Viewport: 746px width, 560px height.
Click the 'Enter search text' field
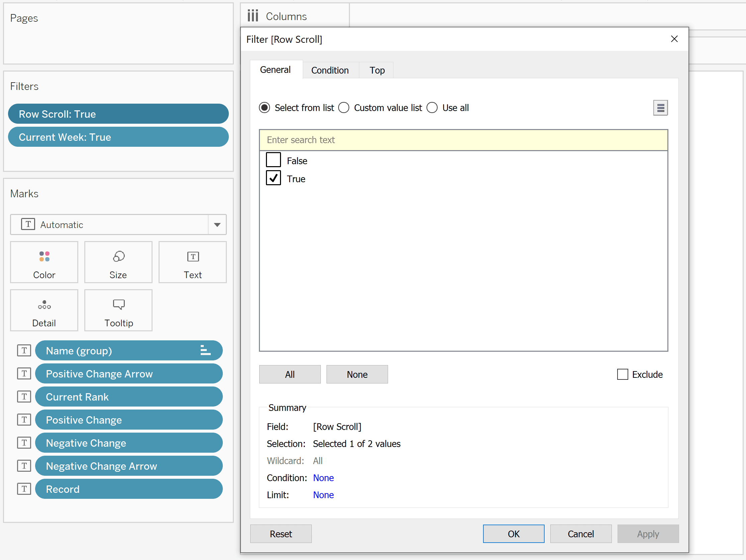tap(463, 140)
